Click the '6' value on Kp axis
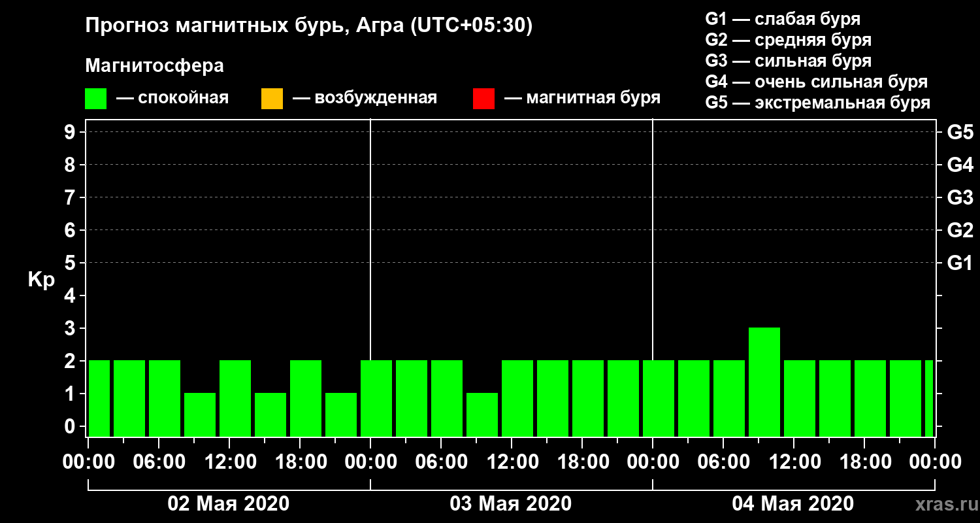The width and height of the screenshot is (980, 523). tap(71, 230)
